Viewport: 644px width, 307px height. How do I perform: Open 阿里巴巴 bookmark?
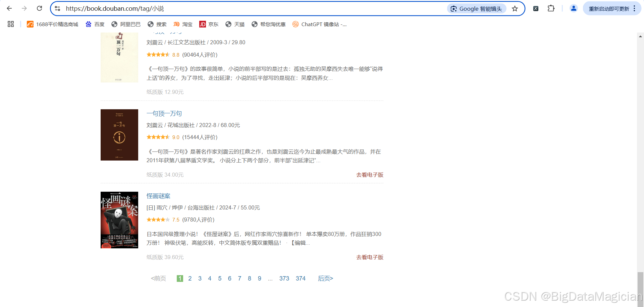[x=126, y=24]
